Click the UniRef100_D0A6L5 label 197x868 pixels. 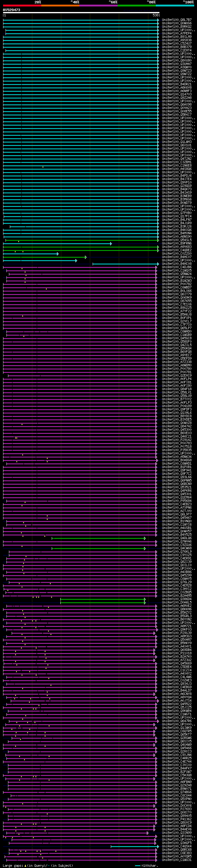point(177,603)
